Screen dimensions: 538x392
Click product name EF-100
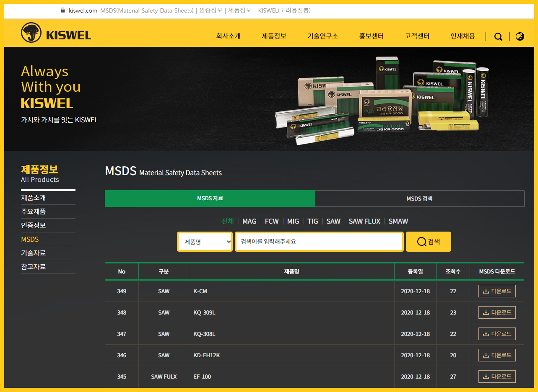coord(202,377)
